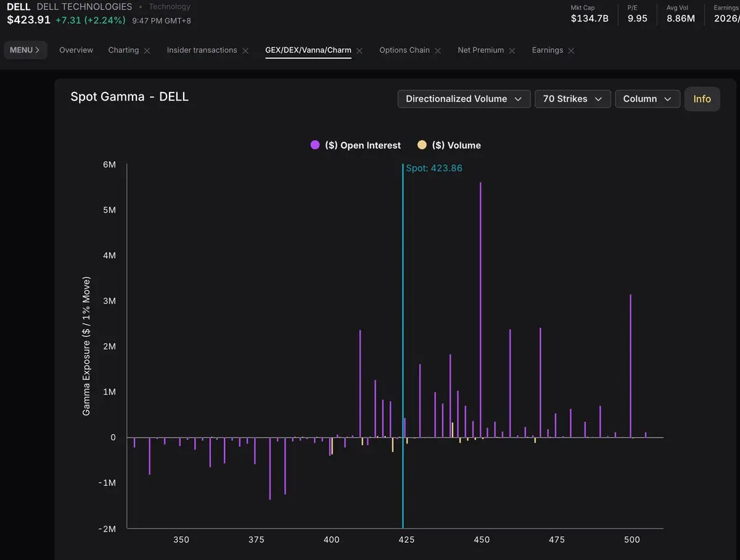Open the MENU button
This screenshot has height=560, width=740.
[25, 50]
